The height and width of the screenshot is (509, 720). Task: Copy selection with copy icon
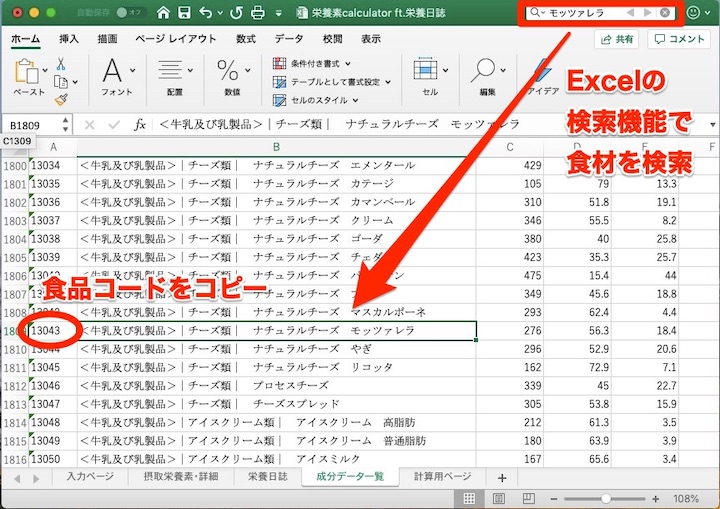(61, 82)
